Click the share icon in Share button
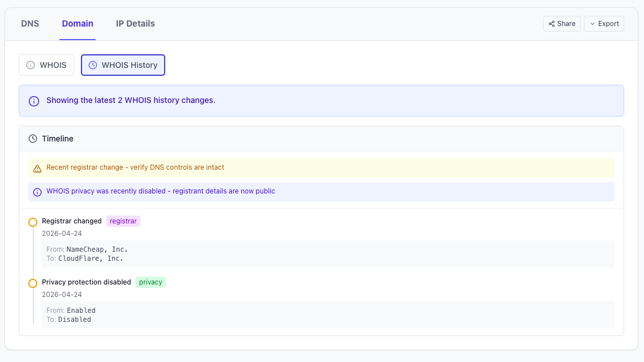The width and height of the screenshot is (644, 362). click(552, 24)
